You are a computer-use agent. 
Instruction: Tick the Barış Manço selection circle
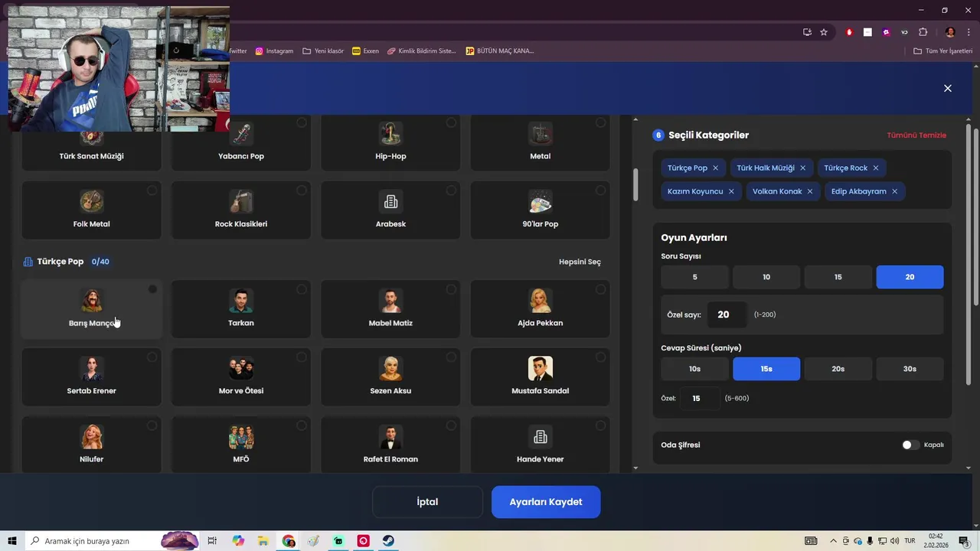[x=152, y=289]
